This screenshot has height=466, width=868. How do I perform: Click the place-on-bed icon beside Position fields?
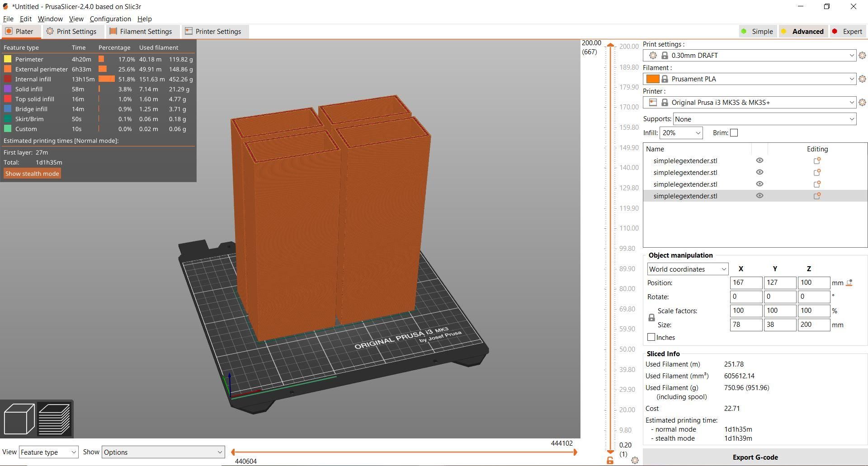(x=849, y=282)
